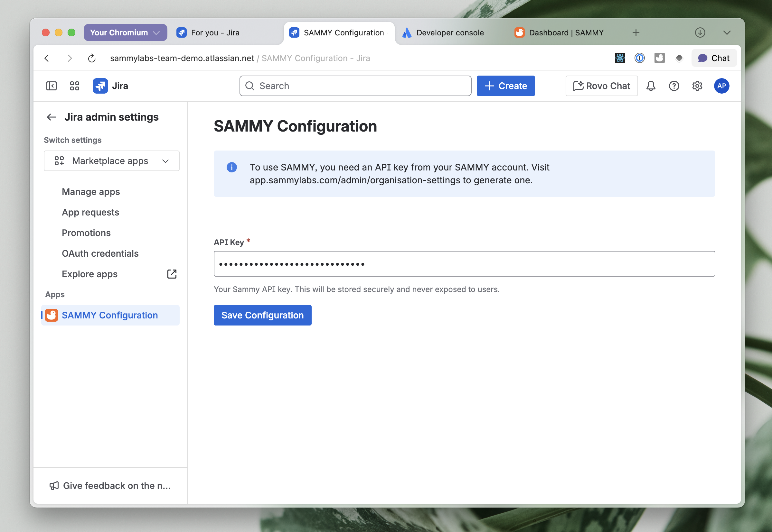
Task: Click the blue Create button
Action: 505,86
